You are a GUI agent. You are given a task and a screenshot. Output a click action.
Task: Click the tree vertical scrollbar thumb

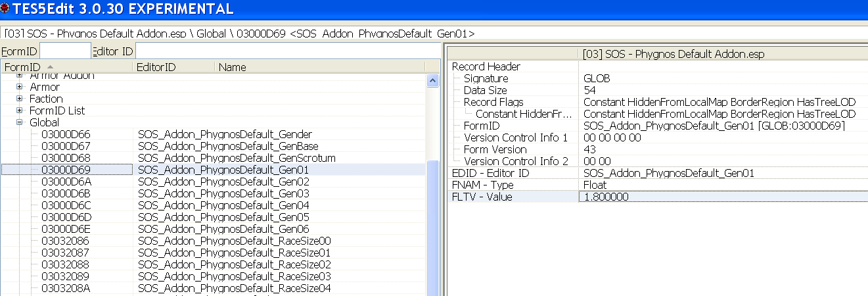click(x=433, y=227)
